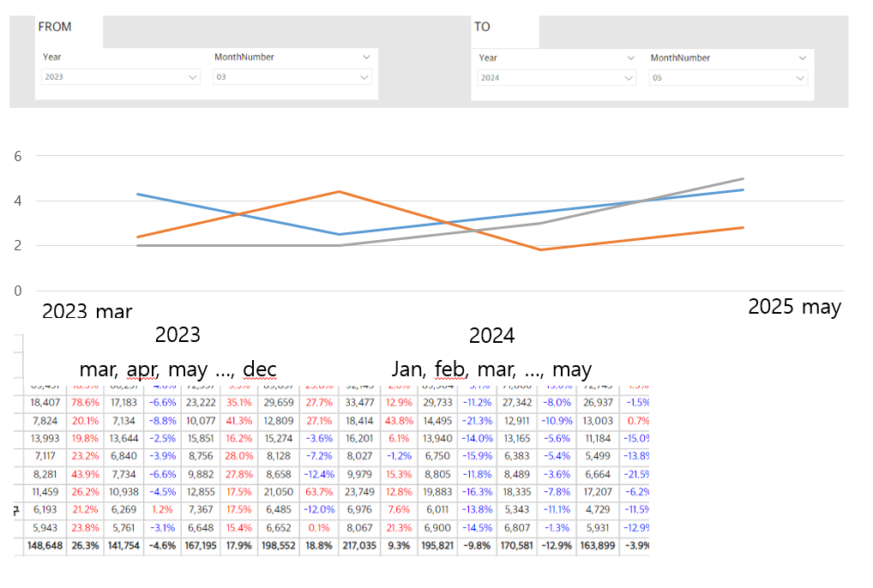Image resolution: width=873 pixels, height=588 pixels.
Task: Click the total percentage 26.3%
Action: (85, 546)
